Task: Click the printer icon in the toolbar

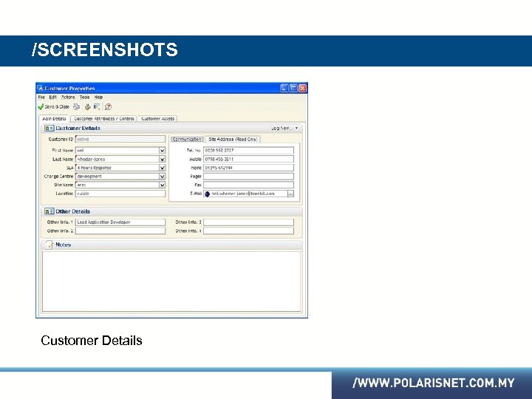Action: point(76,107)
